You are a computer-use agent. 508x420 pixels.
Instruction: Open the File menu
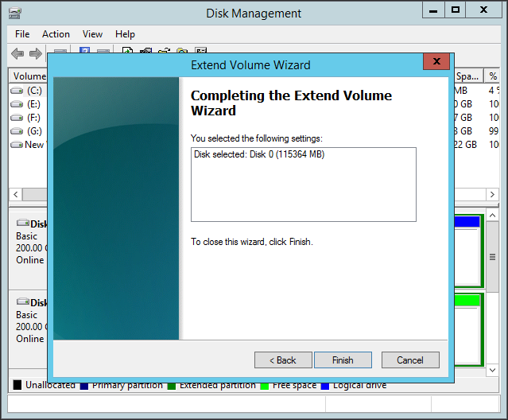click(22, 34)
